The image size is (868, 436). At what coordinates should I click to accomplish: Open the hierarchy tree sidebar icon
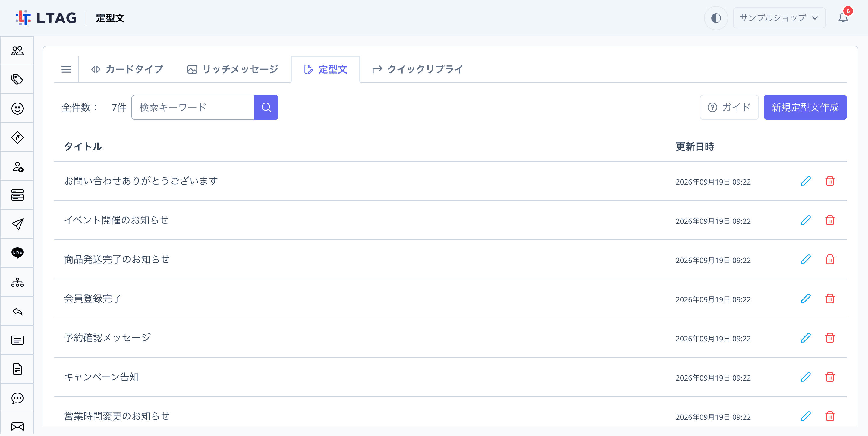click(17, 282)
